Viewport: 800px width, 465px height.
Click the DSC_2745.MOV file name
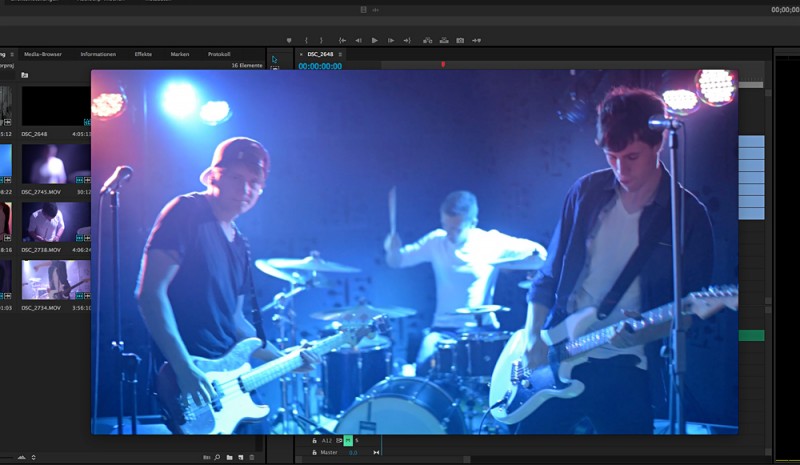(x=41, y=192)
